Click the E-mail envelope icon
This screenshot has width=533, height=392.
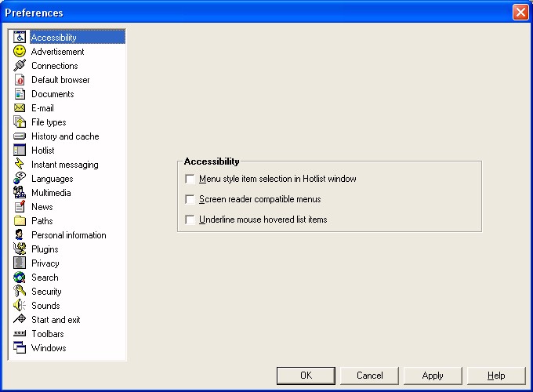point(20,107)
